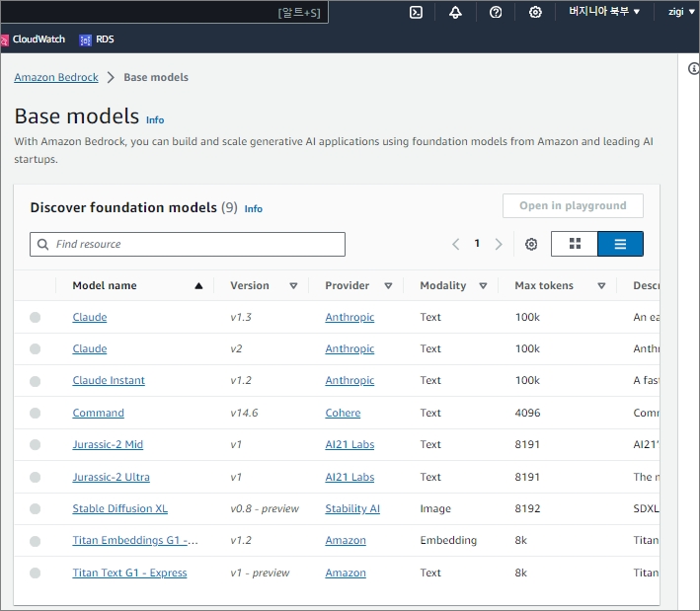The image size is (700, 611).
Task: Click the Embedding modality cell
Action: (x=448, y=541)
